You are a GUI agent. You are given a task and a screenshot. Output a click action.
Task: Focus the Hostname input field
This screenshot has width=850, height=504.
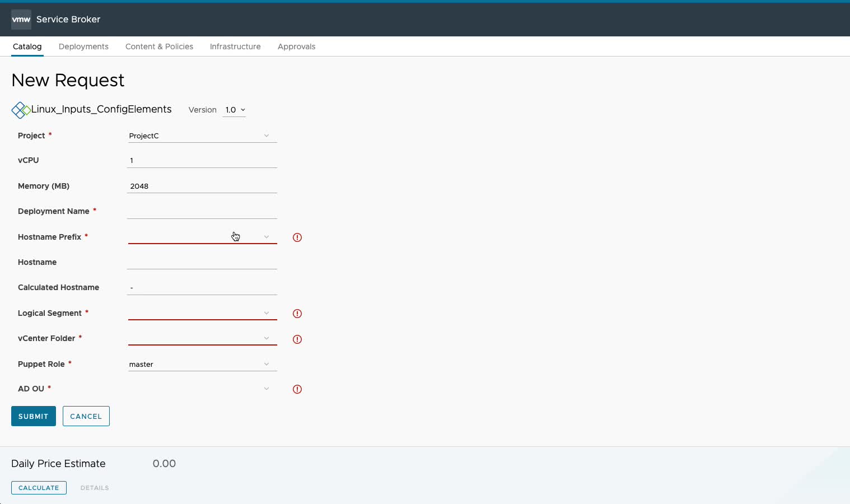202,263
